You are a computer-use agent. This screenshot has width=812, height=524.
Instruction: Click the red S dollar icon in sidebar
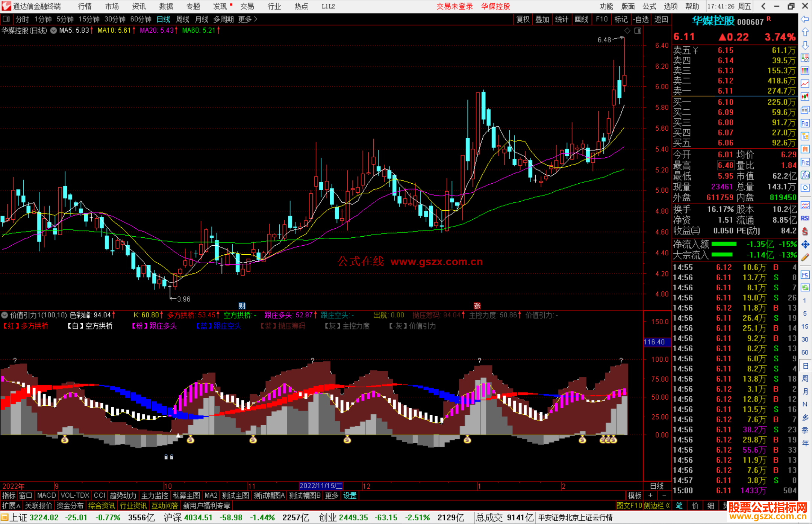[x=805, y=231]
